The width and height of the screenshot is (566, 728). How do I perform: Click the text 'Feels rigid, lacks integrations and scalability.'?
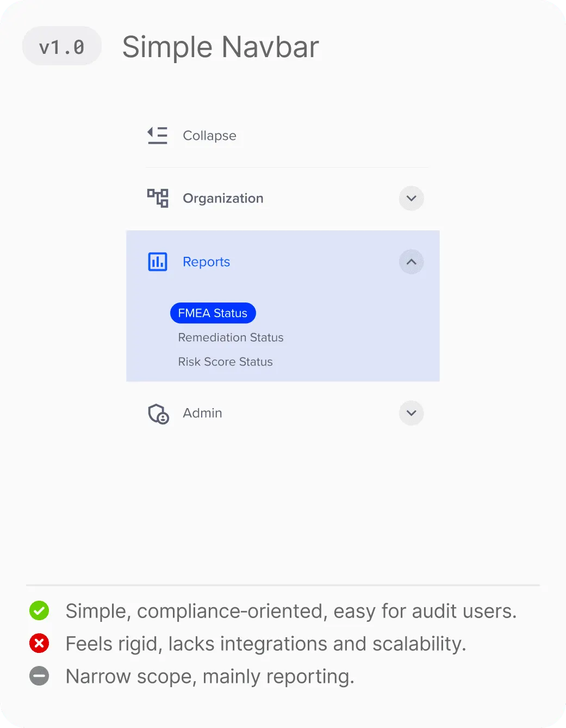[x=266, y=644]
